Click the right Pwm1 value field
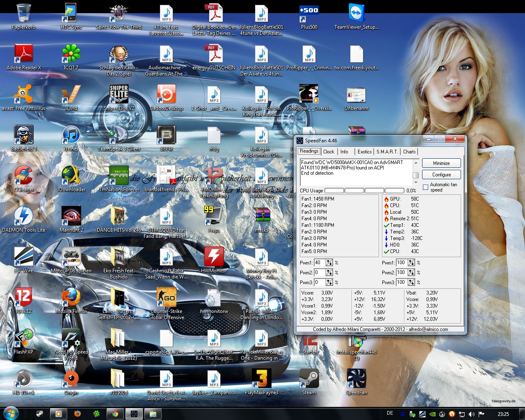525x420 pixels. (402, 262)
